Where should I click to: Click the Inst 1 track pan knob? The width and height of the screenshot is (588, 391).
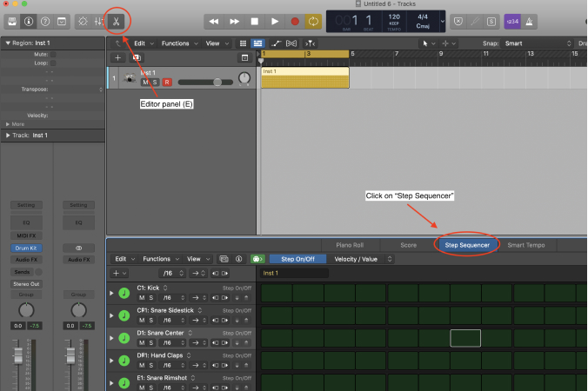[244, 78]
